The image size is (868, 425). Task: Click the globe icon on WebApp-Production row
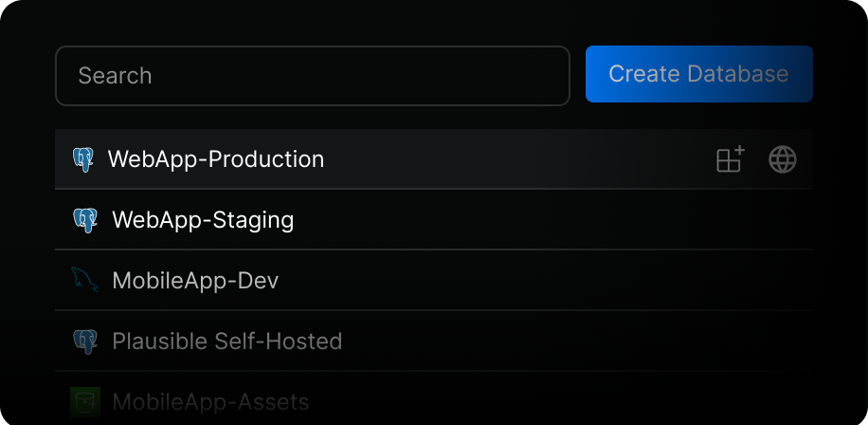coord(783,159)
